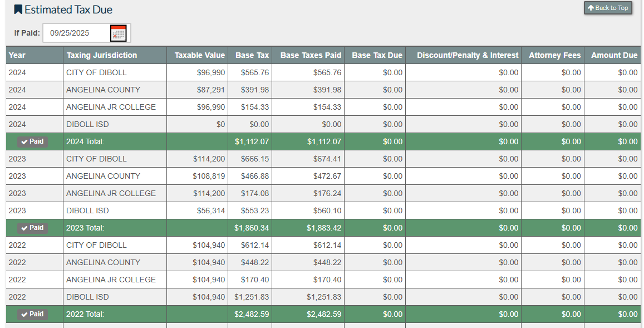The height and width of the screenshot is (328, 644).
Task: Click the bookmark icon beside Estimated Tax Due
Action: [x=18, y=9]
